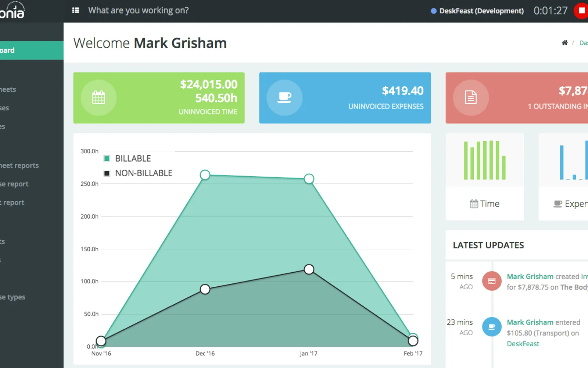Click the billable data point for Dec '16
The height and width of the screenshot is (368, 588).
[x=205, y=175]
